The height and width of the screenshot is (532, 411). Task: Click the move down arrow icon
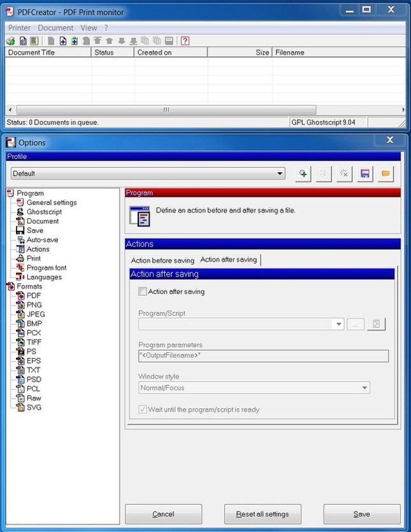(121, 41)
